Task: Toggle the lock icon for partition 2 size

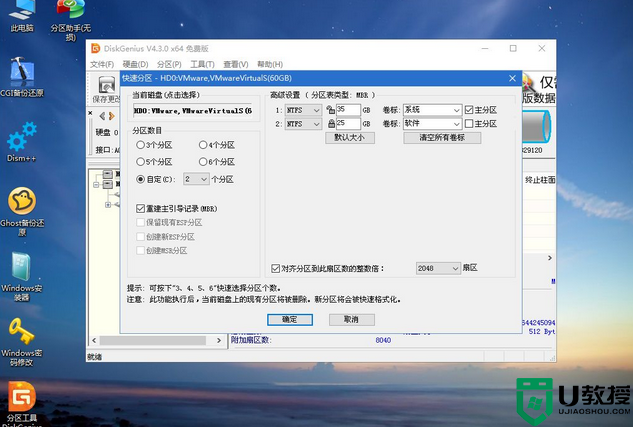Action: pyautogui.click(x=331, y=123)
